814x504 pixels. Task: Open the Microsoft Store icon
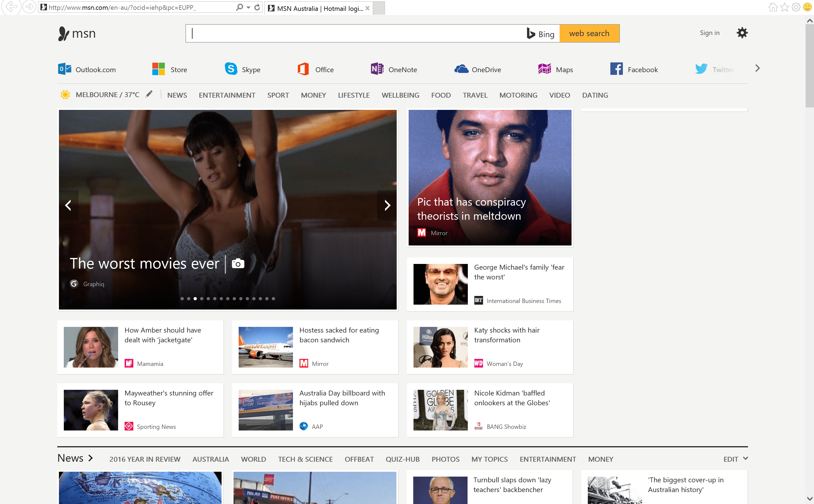(159, 69)
